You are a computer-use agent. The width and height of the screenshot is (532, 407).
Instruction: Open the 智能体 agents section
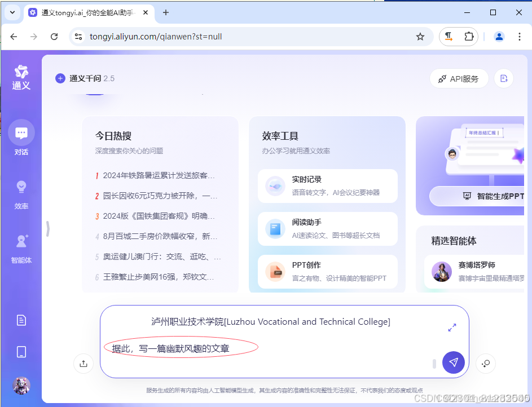(x=21, y=249)
